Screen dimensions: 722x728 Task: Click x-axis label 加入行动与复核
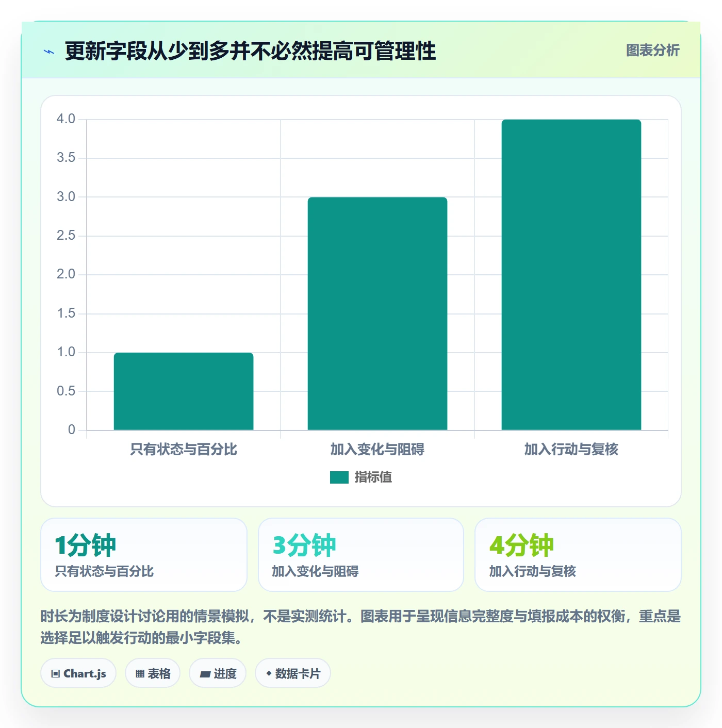pos(571,450)
